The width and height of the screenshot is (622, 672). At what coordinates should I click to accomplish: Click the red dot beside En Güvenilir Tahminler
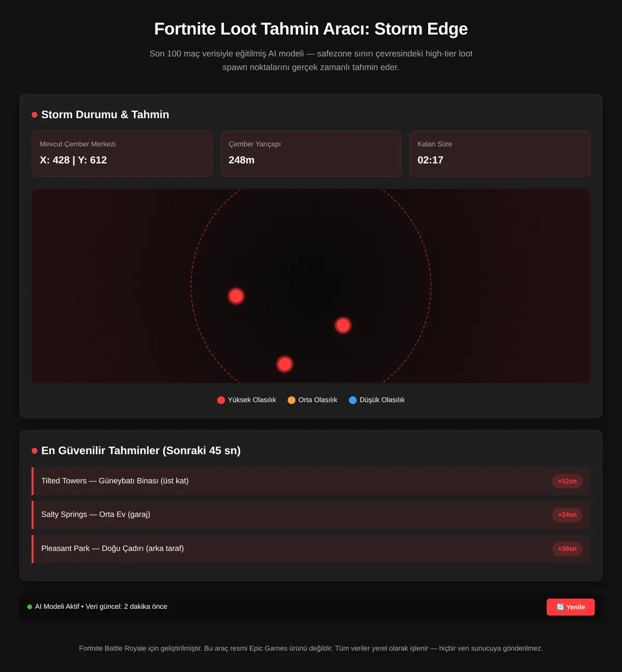[x=35, y=451]
